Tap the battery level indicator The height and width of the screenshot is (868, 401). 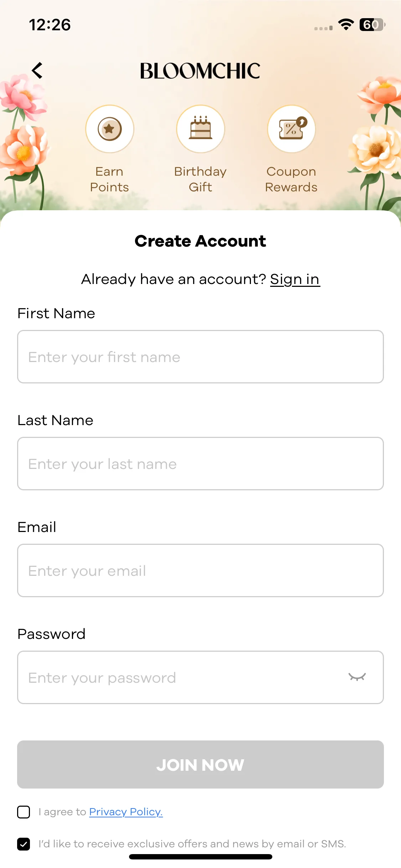pos(372,25)
